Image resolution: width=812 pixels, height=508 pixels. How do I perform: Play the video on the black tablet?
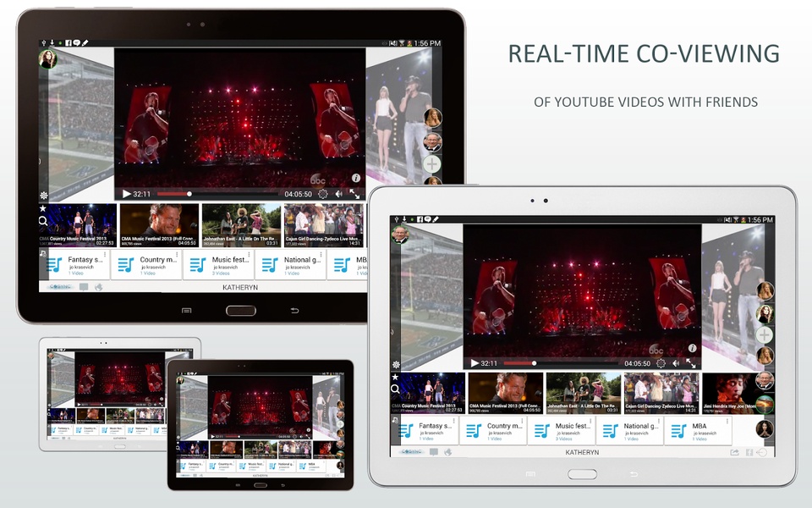[126, 194]
